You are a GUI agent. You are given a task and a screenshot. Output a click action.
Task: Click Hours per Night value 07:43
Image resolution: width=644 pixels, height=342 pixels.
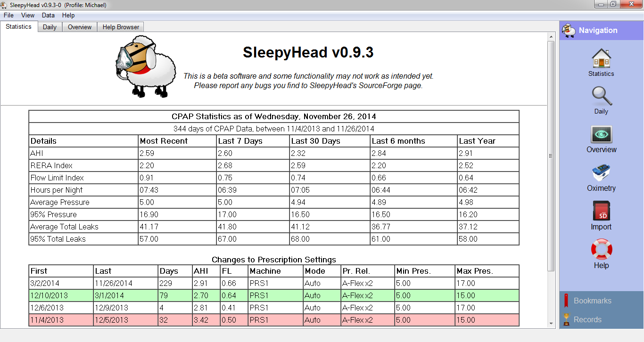[149, 190]
